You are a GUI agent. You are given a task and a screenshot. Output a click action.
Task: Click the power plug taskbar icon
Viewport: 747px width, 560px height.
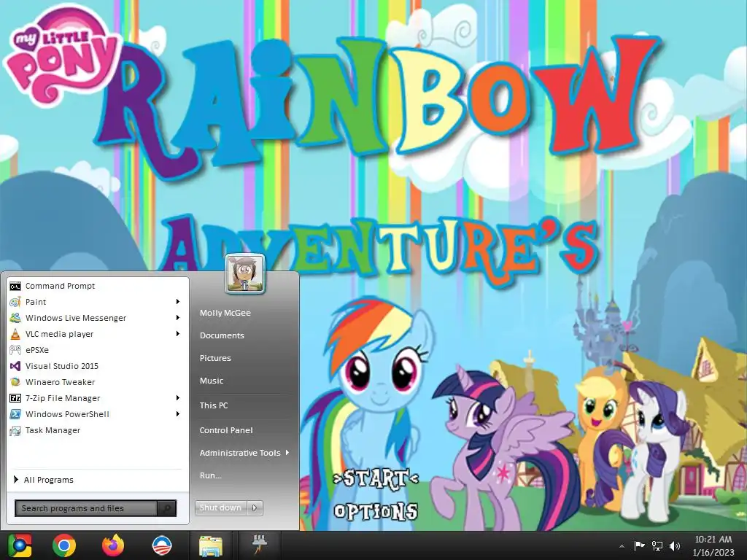259,544
